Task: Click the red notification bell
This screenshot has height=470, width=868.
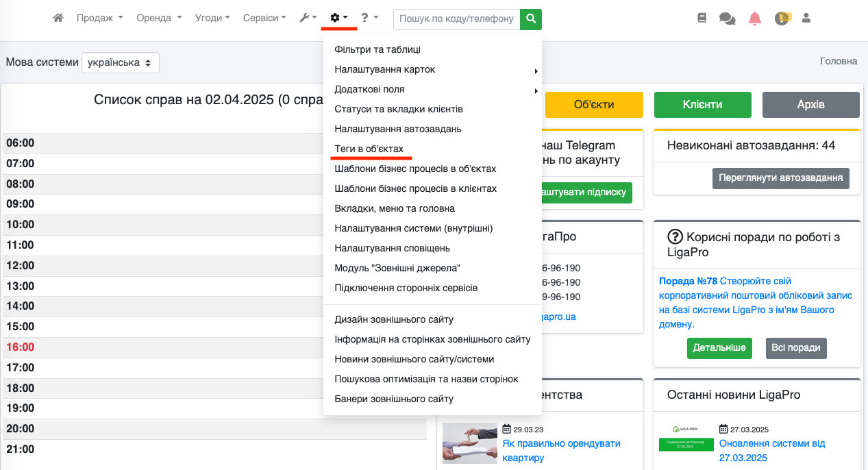Action: pos(755,18)
